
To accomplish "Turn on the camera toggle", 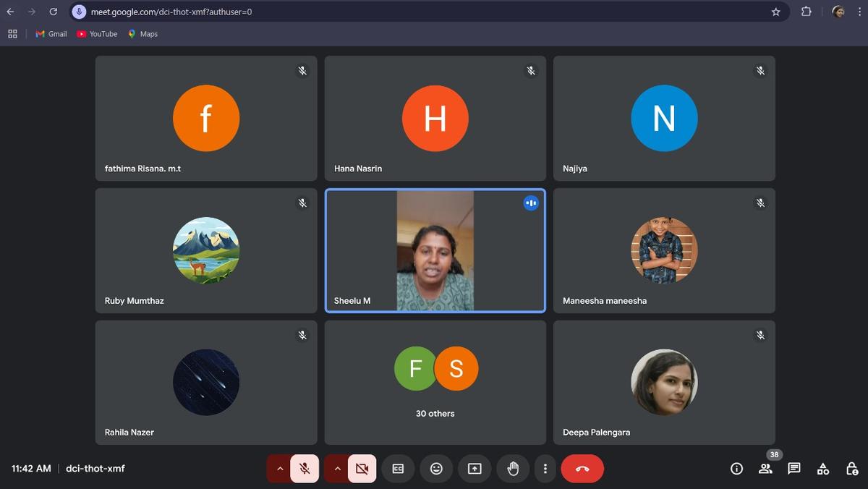I will click(x=362, y=469).
